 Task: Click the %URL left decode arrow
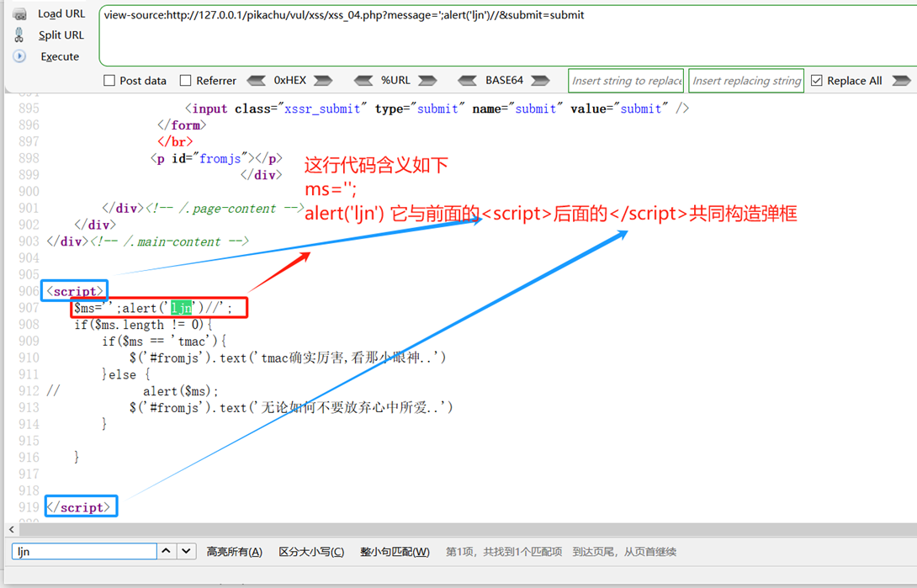coord(363,80)
